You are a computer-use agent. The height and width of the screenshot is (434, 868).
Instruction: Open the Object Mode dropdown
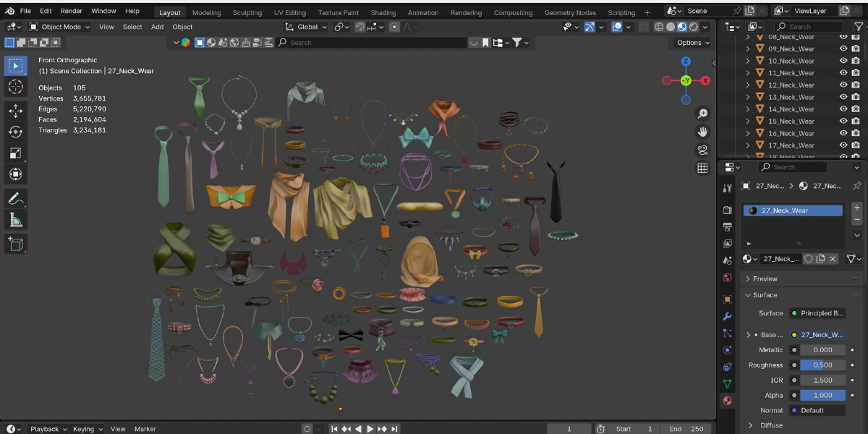59,27
